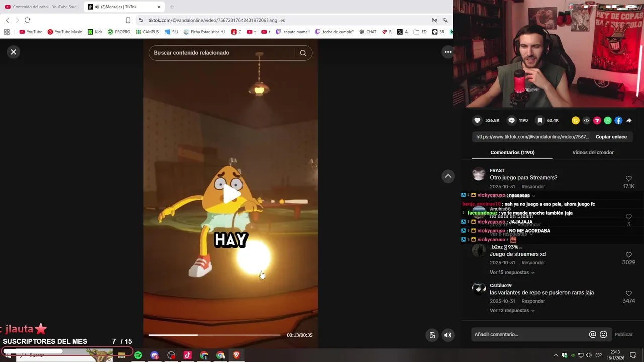The height and width of the screenshot is (362, 644).
Task: Open the three-dot more options menu
Action: click(x=448, y=52)
